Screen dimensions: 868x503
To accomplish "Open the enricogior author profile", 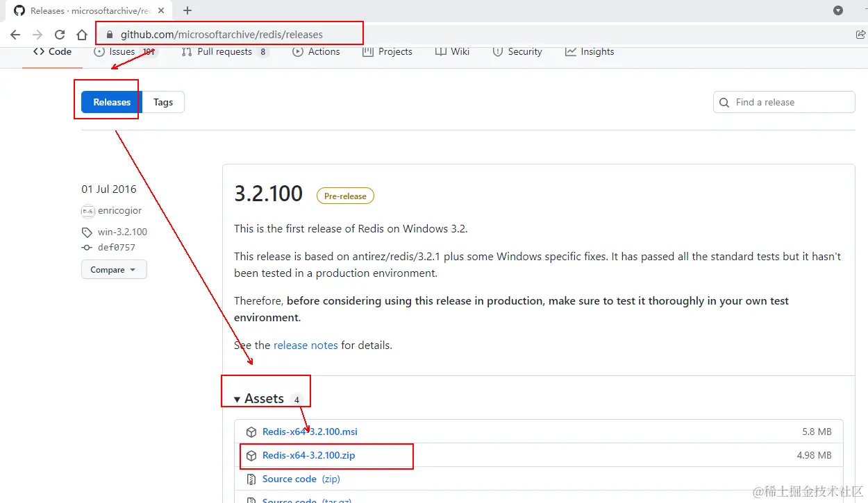I will tap(119, 210).
